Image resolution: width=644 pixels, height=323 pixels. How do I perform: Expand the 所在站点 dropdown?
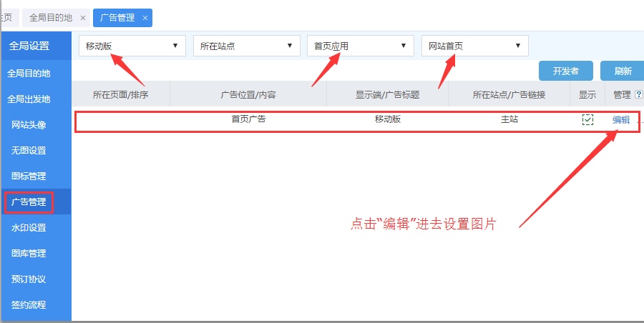(x=246, y=46)
